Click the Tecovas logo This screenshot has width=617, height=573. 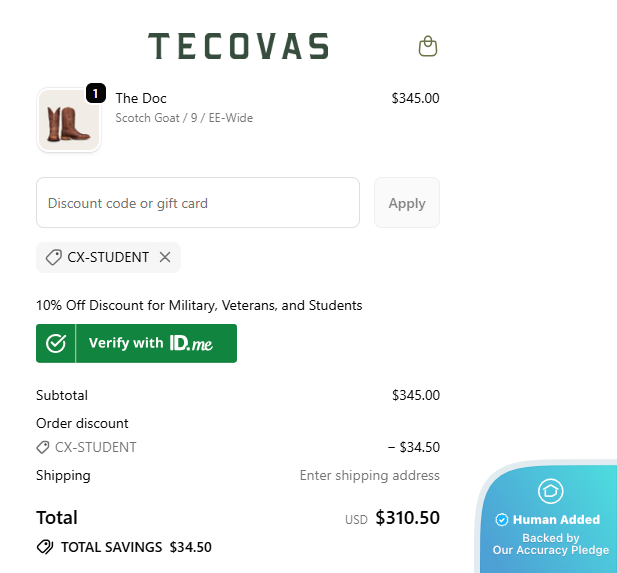click(x=238, y=46)
